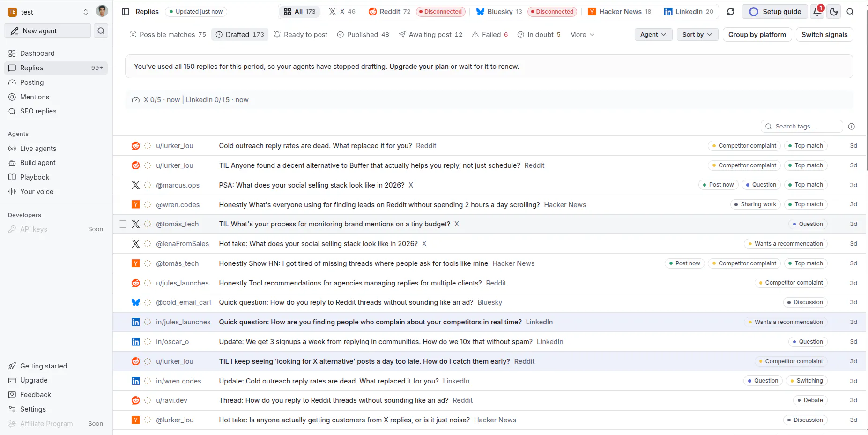Click Post now tag on @marcus.ops row

pos(718,185)
